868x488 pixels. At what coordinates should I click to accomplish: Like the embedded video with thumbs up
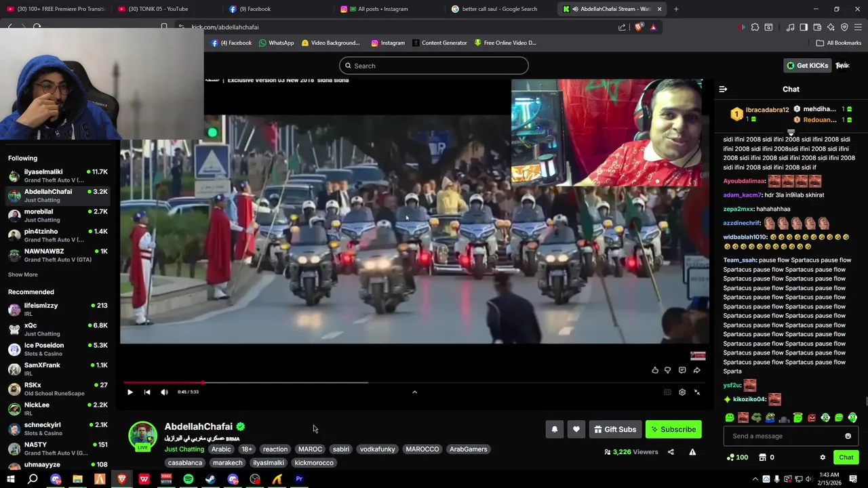click(655, 370)
